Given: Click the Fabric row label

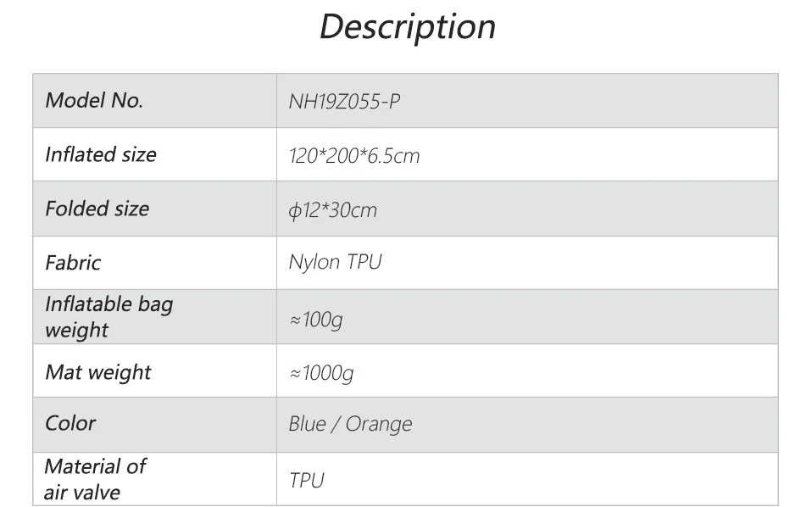Looking at the screenshot, I should 73,263.
